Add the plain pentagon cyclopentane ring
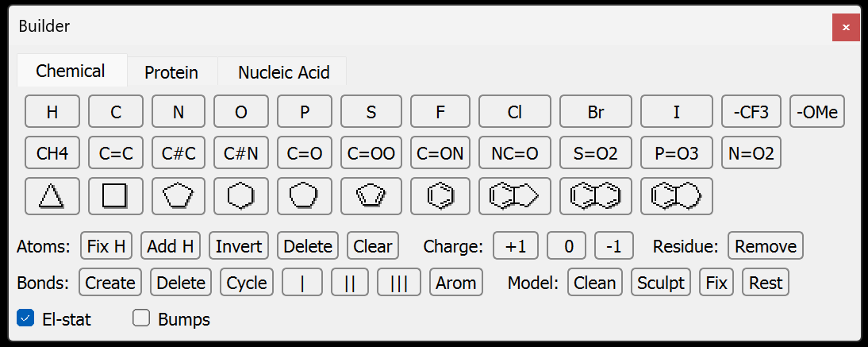Viewport: 868px width, 347px height. 179,196
